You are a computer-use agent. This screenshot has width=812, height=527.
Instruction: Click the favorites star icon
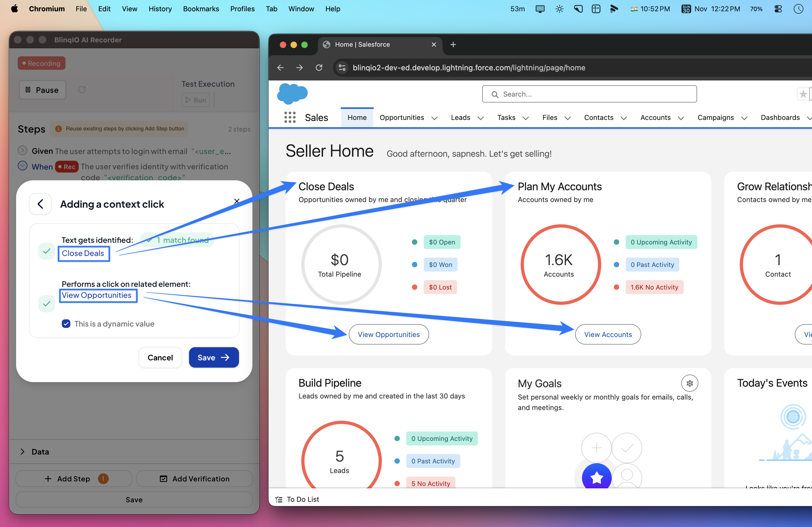point(803,94)
